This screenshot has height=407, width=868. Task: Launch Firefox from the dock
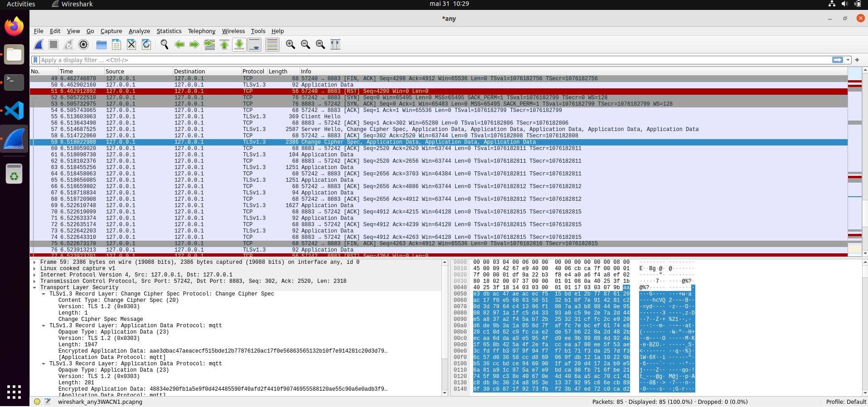click(14, 26)
